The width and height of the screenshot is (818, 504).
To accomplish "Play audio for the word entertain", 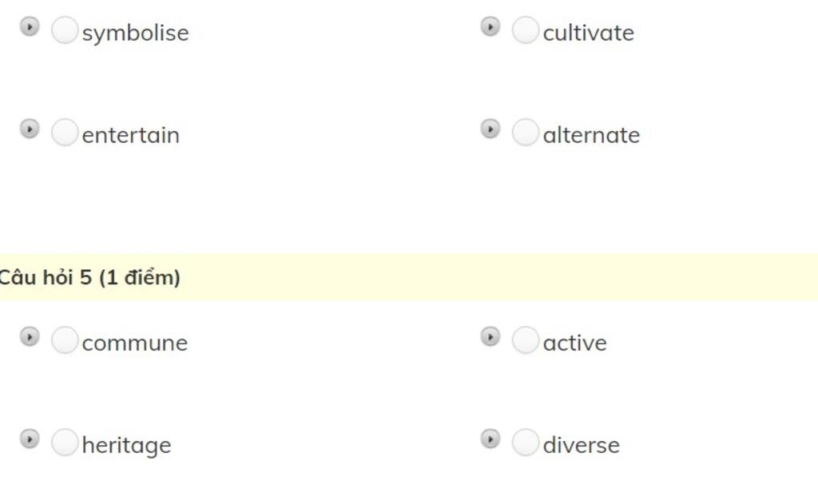I will pos(30,129).
